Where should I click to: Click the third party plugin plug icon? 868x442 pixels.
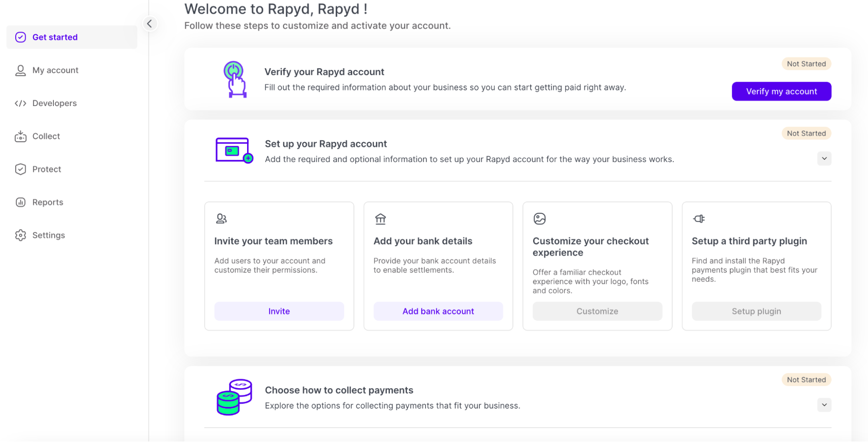pos(699,219)
